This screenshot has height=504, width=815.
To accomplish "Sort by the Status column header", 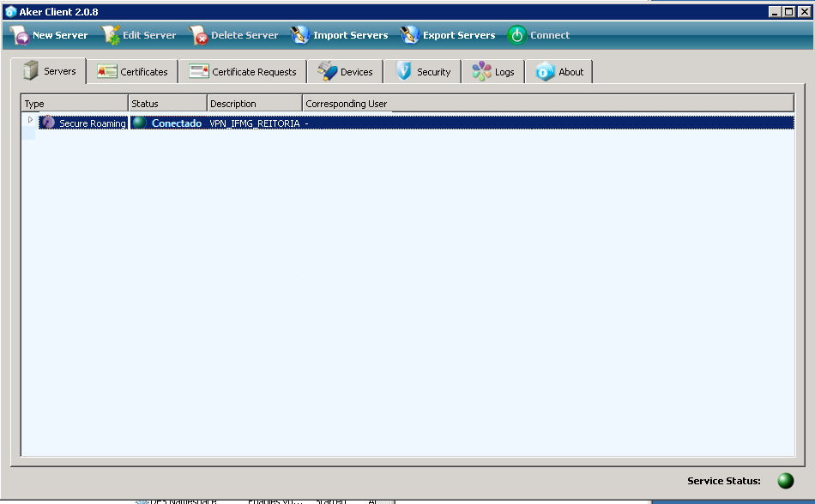I will pos(167,104).
